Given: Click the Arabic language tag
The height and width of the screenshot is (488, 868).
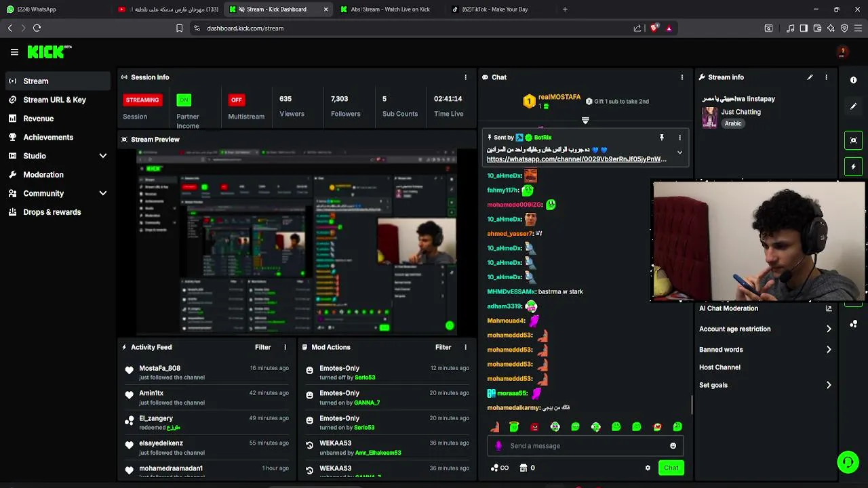Looking at the screenshot, I should pyautogui.click(x=733, y=124).
